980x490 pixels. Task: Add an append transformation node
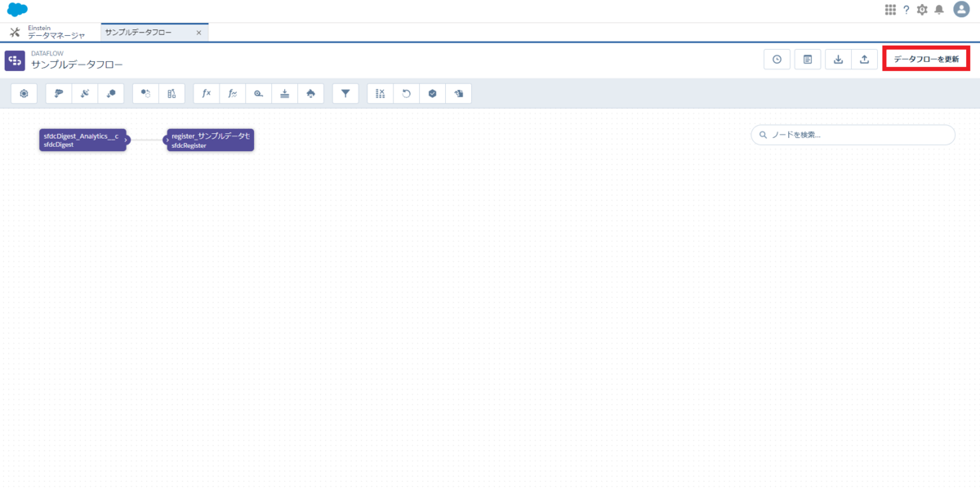tap(145, 94)
